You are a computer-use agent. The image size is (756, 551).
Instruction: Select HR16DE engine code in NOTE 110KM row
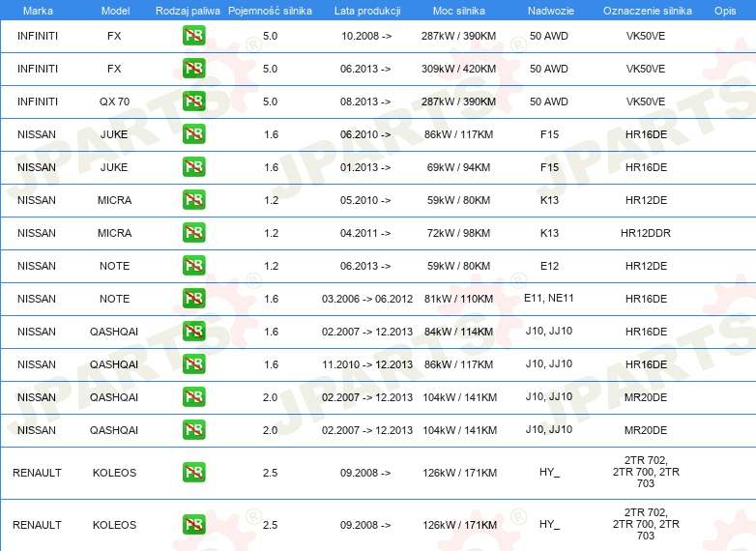[646, 299]
